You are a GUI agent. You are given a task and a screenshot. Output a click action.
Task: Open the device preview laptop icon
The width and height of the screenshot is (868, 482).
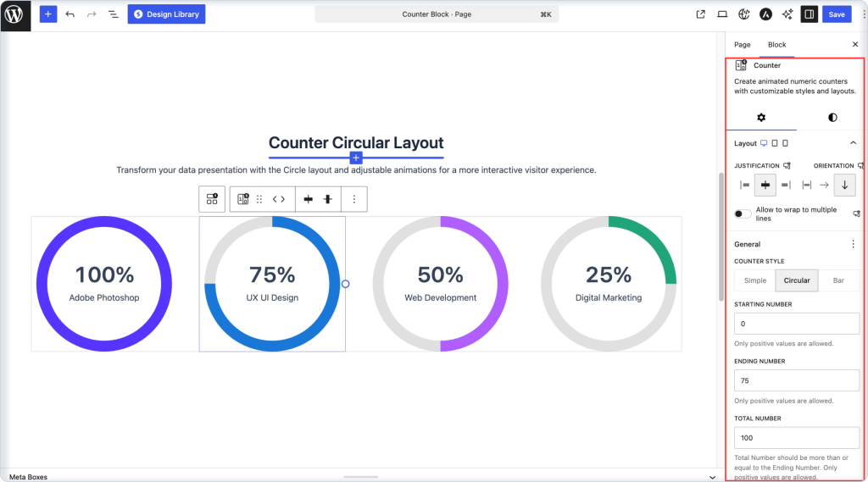(x=722, y=14)
